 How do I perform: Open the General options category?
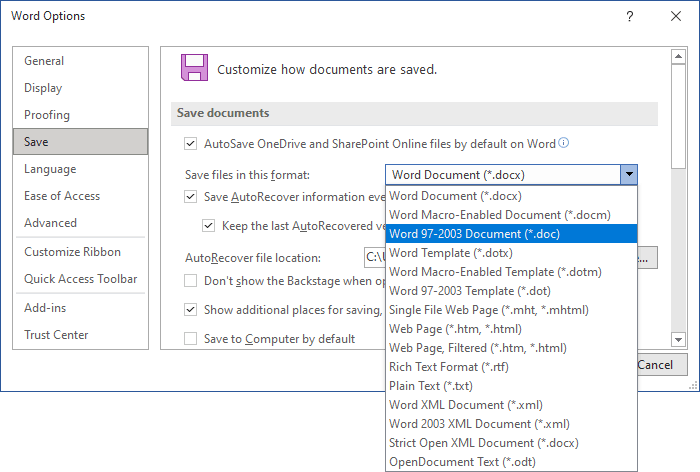click(80, 61)
